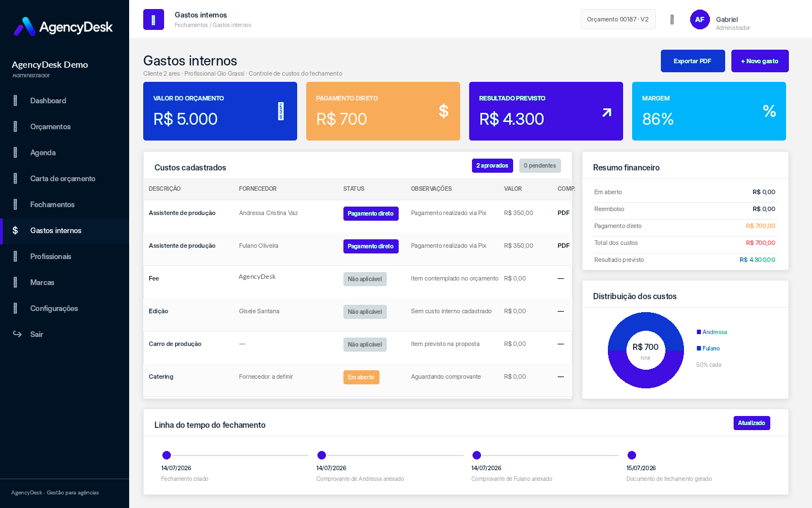Add an expense with + Novo gasto
Viewport: 812px width, 508px height.
[760, 61]
